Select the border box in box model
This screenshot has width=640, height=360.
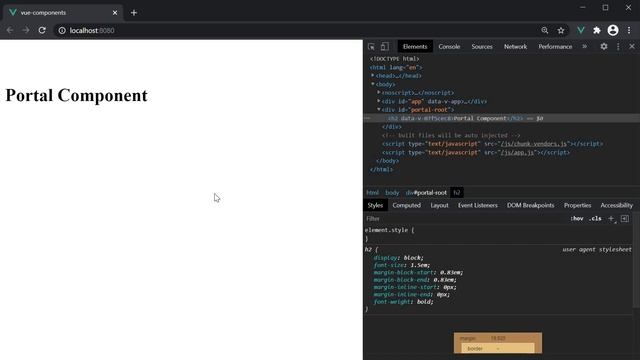[x=498, y=349]
